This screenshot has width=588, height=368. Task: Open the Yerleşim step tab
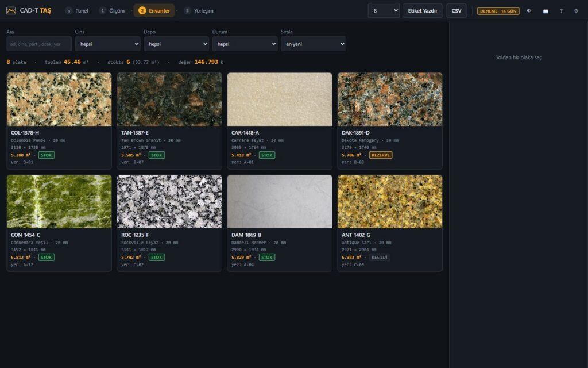pyautogui.click(x=199, y=10)
